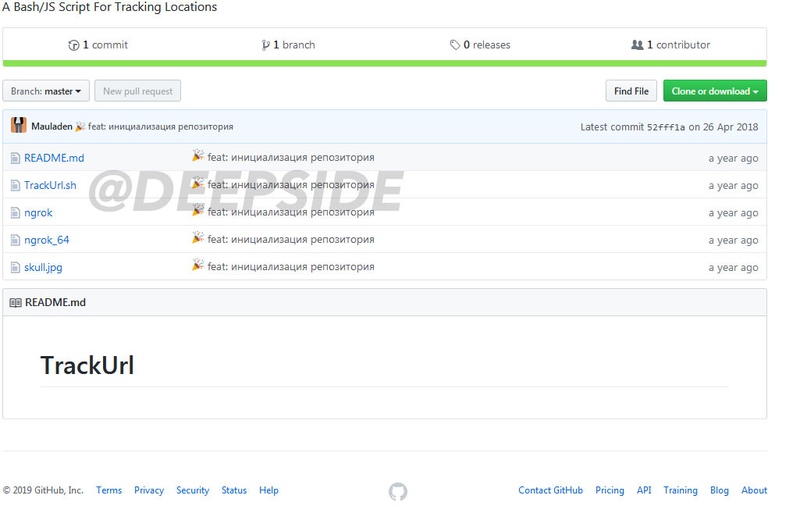Click the people icon beside 1 contributor
Image resolution: width=807 pixels, height=513 pixels.
(x=637, y=45)
